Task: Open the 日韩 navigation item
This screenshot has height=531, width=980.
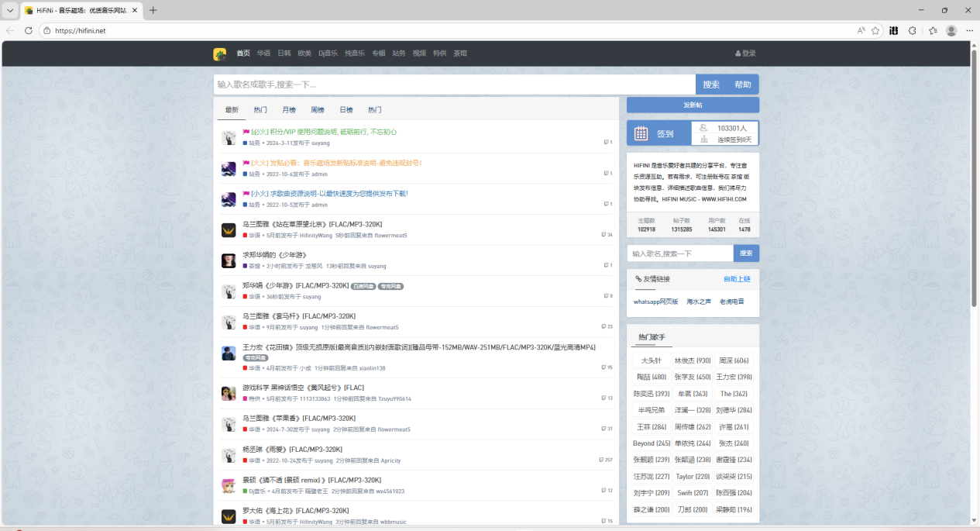Action: point(284,53)
